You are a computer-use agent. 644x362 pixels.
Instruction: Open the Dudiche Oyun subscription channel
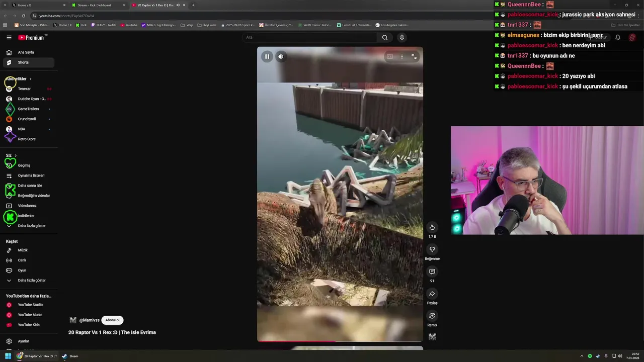coord(28,99)
